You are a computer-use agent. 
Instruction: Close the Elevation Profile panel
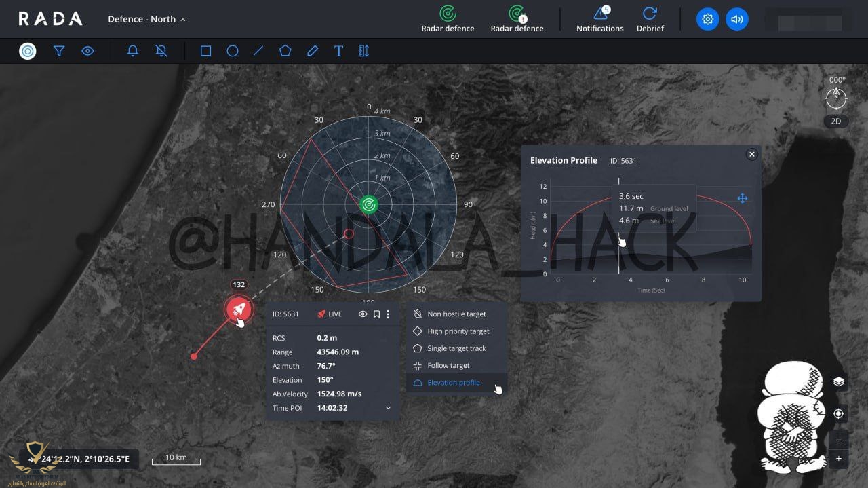click(751, 154)
